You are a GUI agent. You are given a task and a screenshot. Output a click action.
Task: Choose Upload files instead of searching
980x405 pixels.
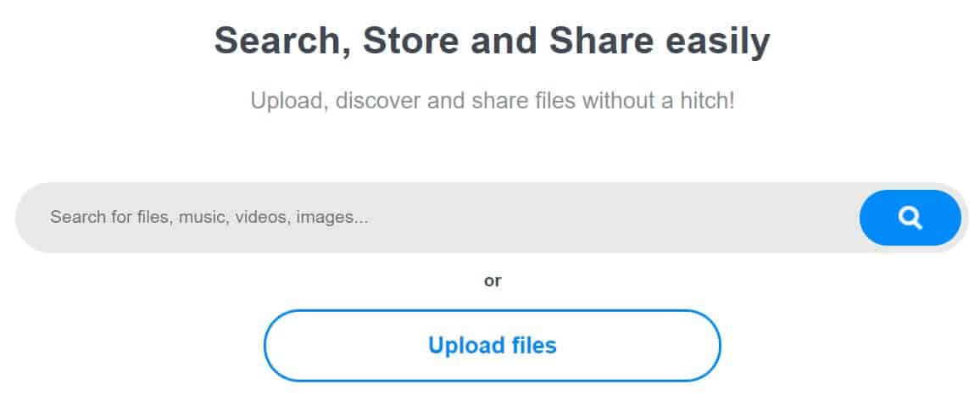pos(493,346)
